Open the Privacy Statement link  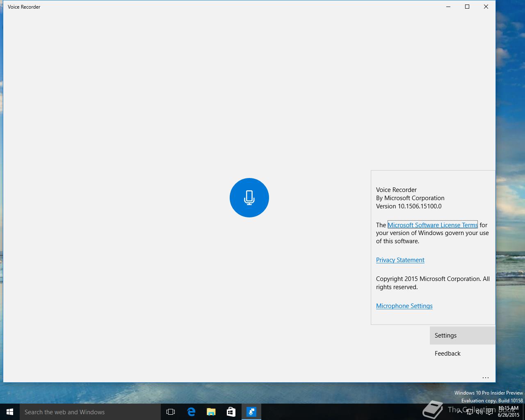pyautogui.click(x=400, y=260)
